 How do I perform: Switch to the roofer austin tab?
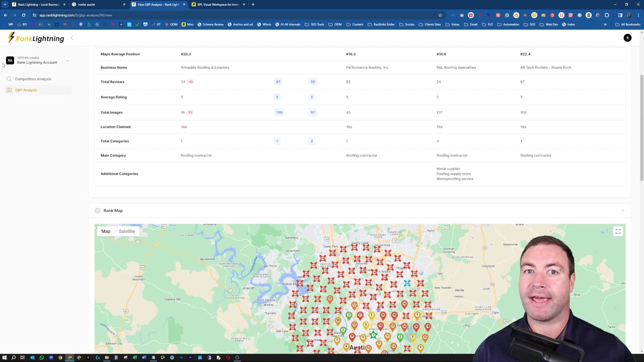coord(99,5)
